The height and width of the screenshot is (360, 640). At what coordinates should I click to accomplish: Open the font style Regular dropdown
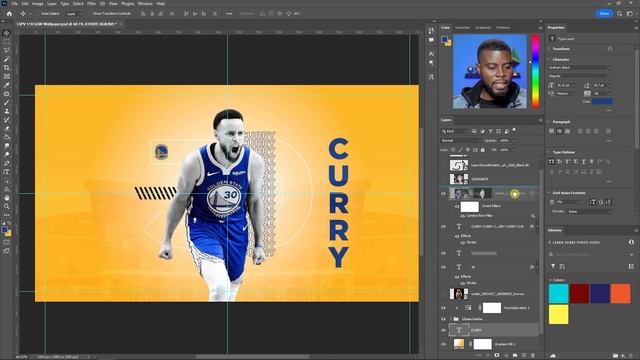(x=580, y=76)
